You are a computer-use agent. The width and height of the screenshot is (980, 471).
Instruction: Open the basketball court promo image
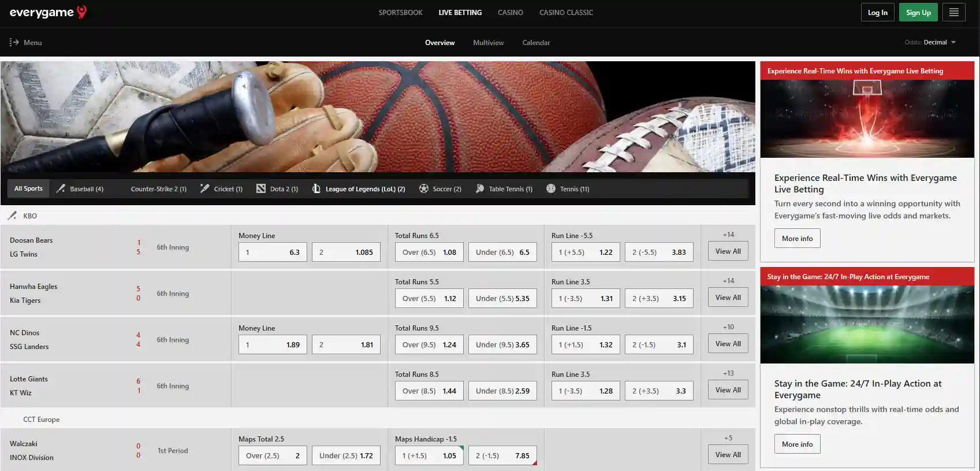pyautogui.click(x=867, y=118)
